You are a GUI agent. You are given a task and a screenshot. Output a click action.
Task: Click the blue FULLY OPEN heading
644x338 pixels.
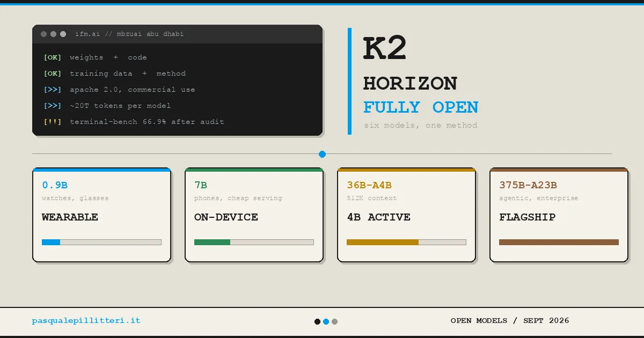(421, 107)
